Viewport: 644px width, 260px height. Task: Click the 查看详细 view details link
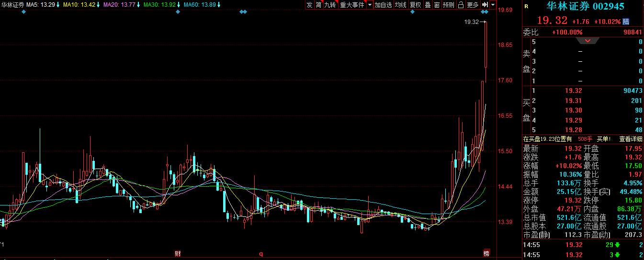click(631, 139)
